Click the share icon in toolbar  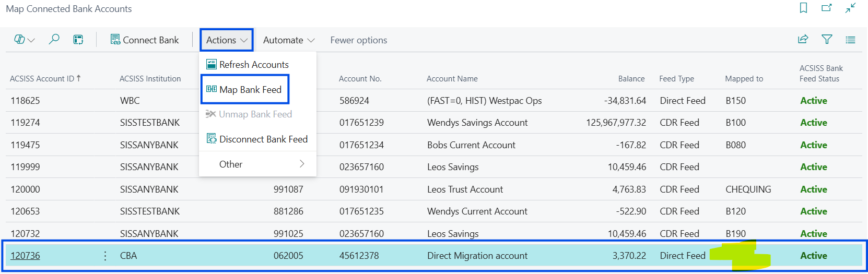click(803, 40)
